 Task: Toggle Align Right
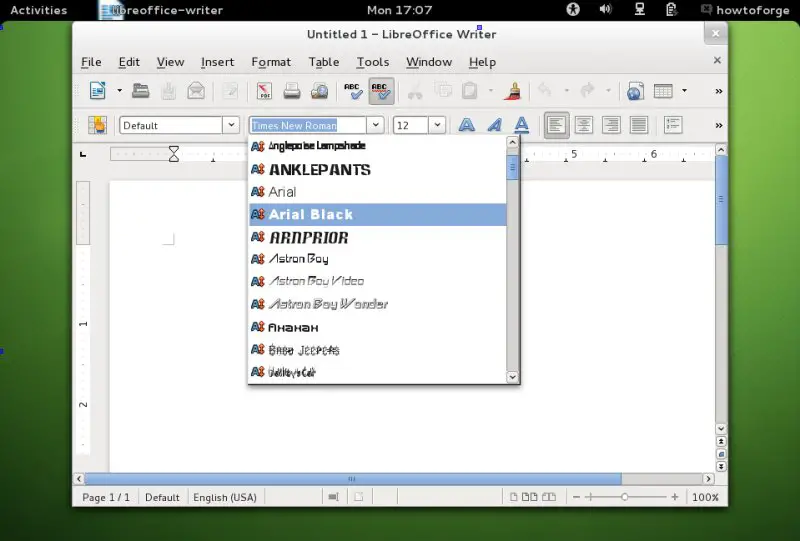click(611, 125)
